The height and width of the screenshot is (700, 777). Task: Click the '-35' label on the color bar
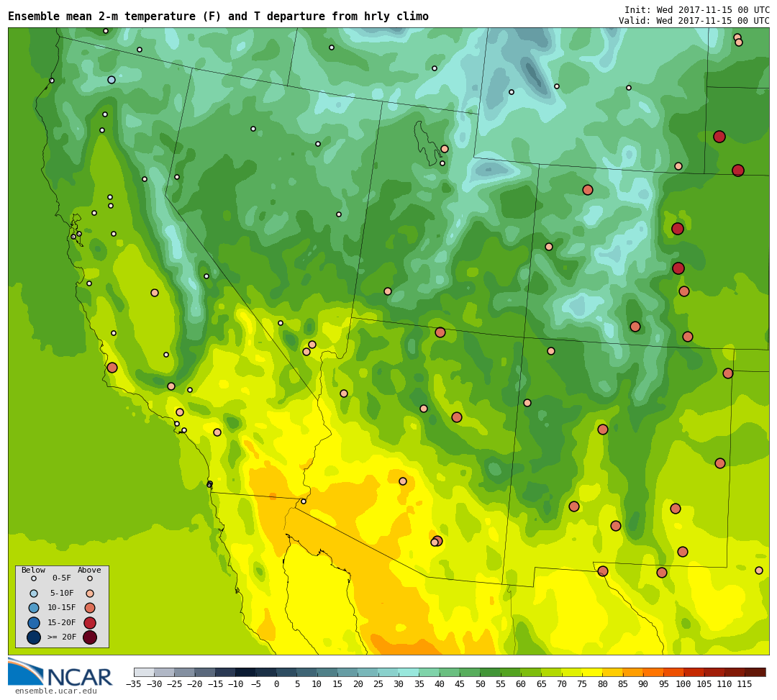pos(134,684)
